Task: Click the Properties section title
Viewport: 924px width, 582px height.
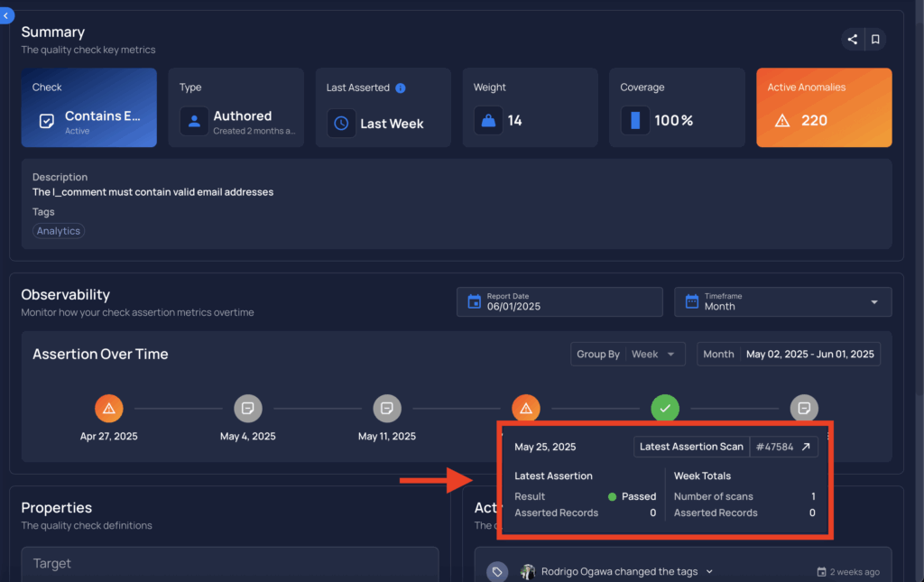Action: point(57,508)
